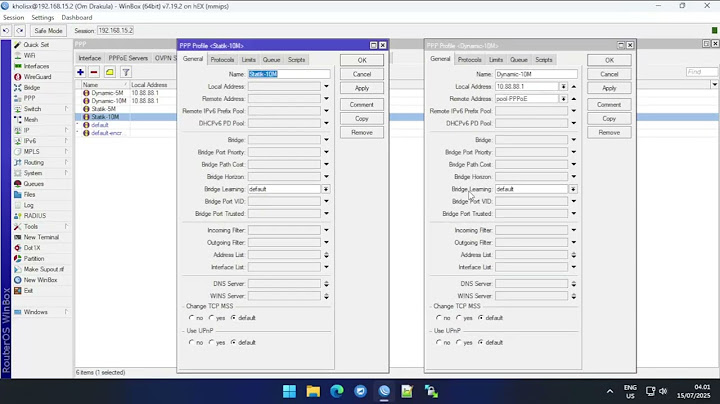Viewport: 720px width, 404px height.
Task: Click OK in Statik-10M dialog
Action: 362,60
